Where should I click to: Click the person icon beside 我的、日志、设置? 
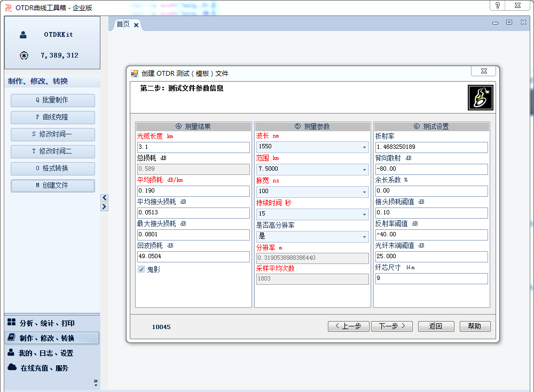click(12, 353)
